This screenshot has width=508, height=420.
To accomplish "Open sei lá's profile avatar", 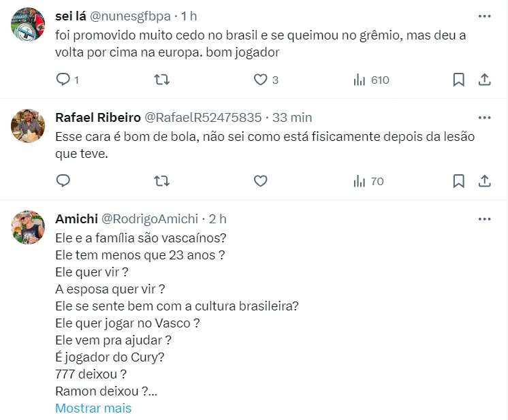I will click(29, 25).
